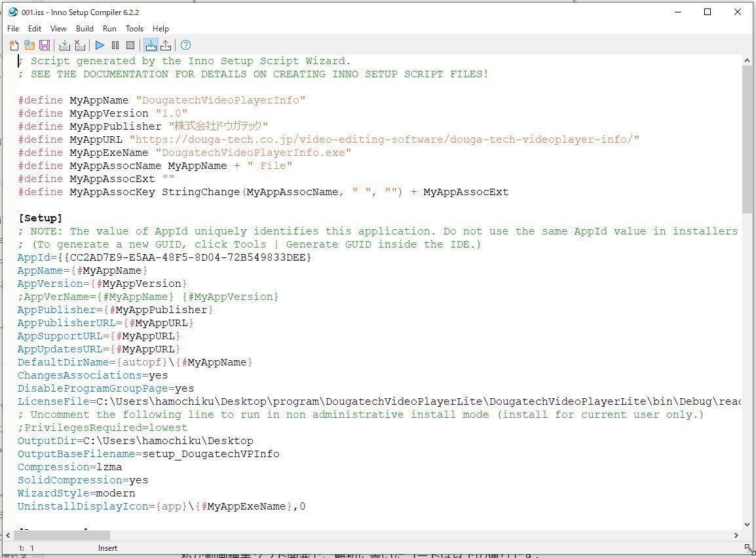This screenshot has height=558, width=756.
Task: Open the Tools menu
Action: (134, 29)
